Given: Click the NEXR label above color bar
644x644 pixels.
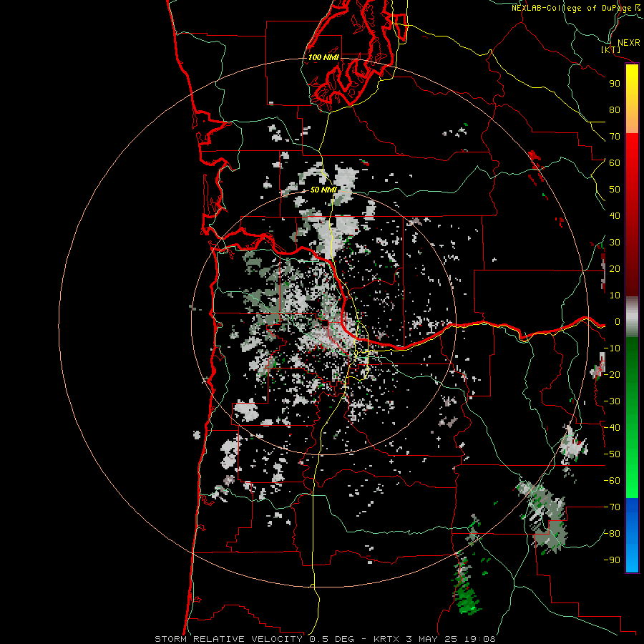Looking at the screenshot, I should [x=629, y=43].
